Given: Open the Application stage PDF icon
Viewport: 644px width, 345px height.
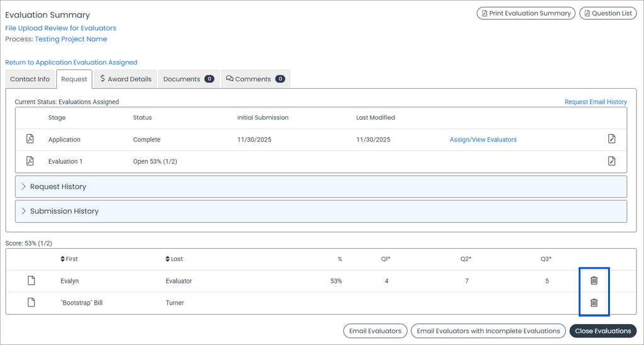Looking at the screenshot, I should coord(30,139).
